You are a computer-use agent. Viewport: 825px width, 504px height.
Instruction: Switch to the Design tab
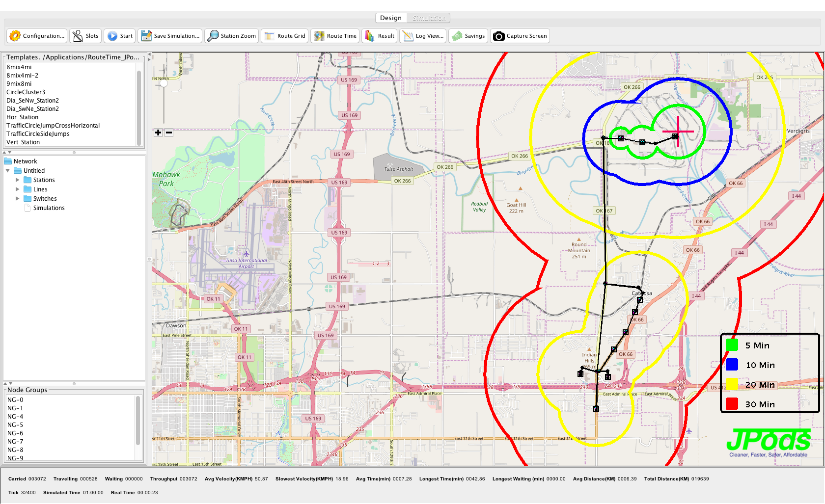pos(391,18)
